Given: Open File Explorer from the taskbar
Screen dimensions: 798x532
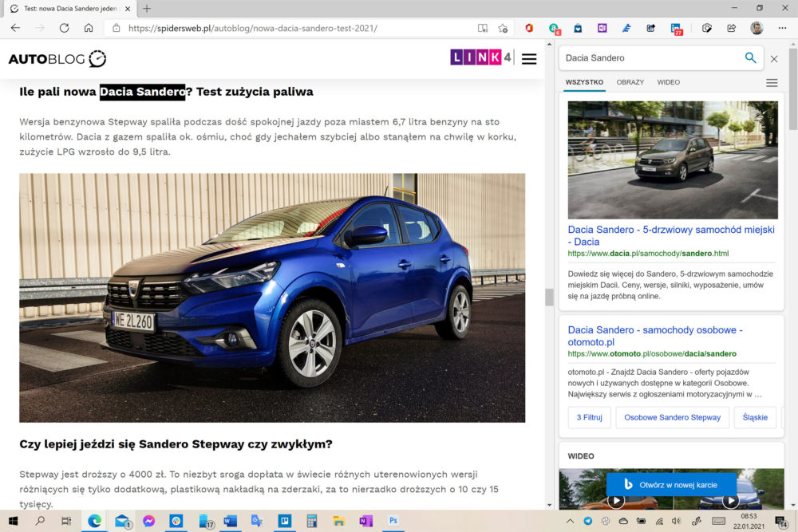Looking at the screenshot, I should 338,521.
